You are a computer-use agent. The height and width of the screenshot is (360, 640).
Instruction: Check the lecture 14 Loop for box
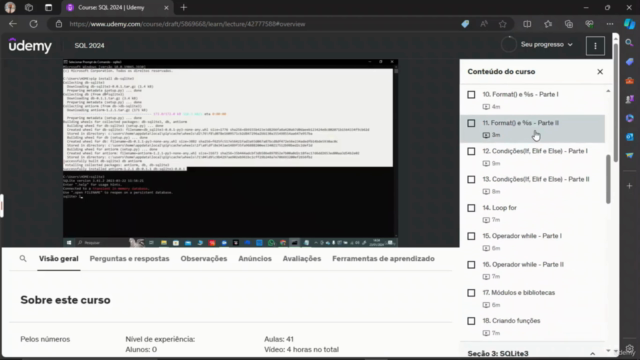click(x=471, y=208)
